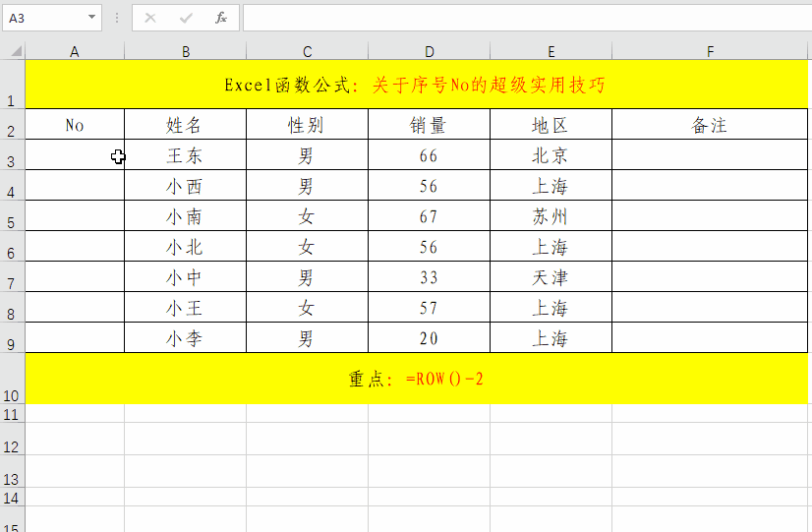Screen dimensions: 812x532
Task: Click the Cancel X icon in formula bar
Action: 150,18
